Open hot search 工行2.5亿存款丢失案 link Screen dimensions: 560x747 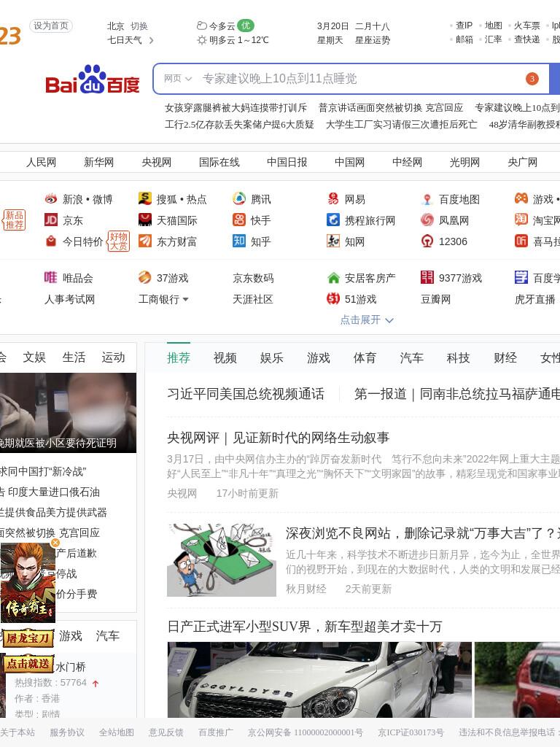239,125
